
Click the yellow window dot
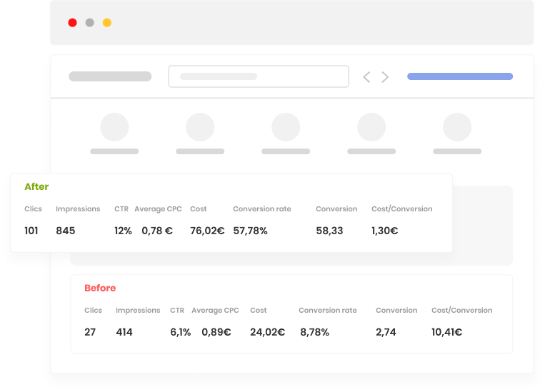coord(107,23)
